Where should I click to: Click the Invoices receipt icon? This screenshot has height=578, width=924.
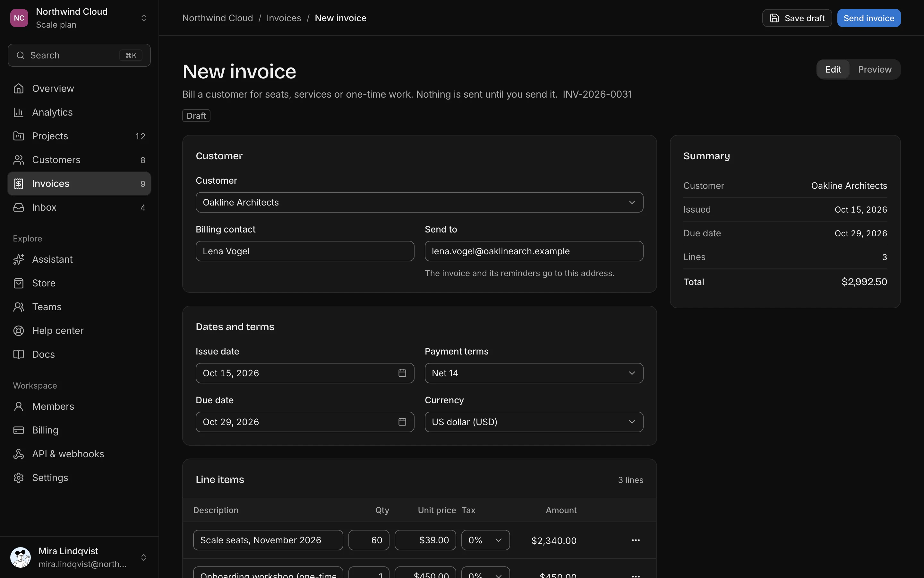click(18, 183)
